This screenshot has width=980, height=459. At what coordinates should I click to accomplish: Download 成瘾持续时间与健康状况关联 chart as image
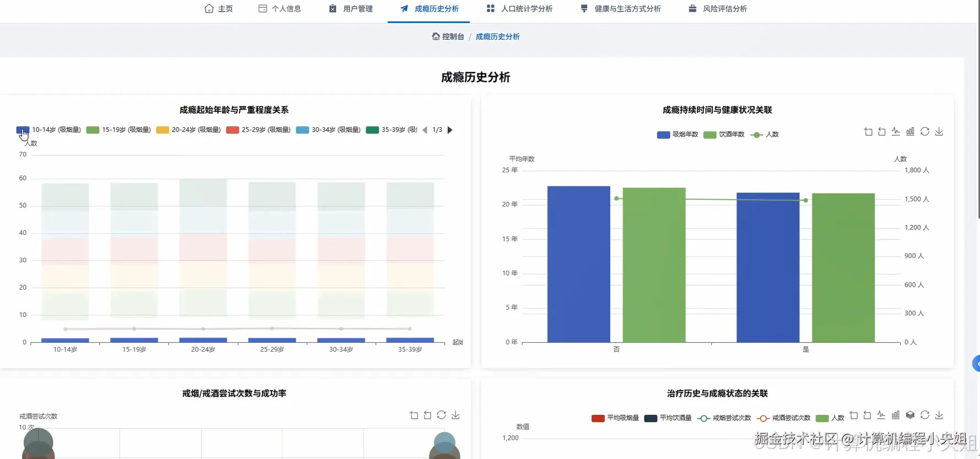pos(939,132)
